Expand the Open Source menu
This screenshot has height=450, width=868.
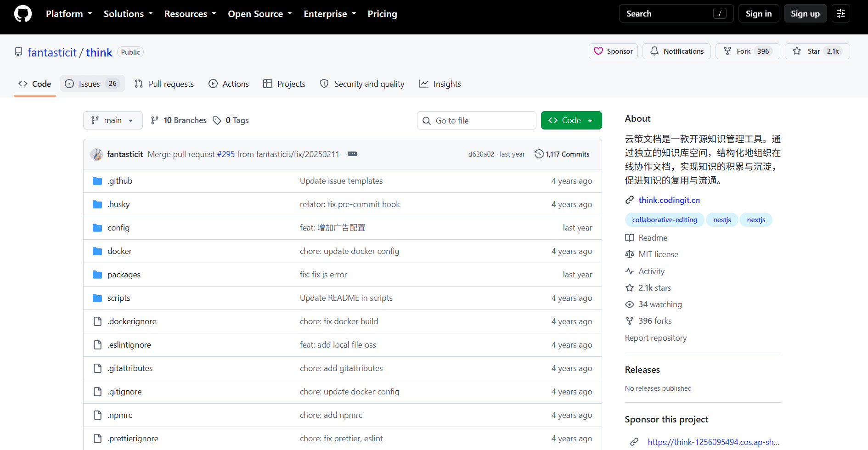click(260, 14)
